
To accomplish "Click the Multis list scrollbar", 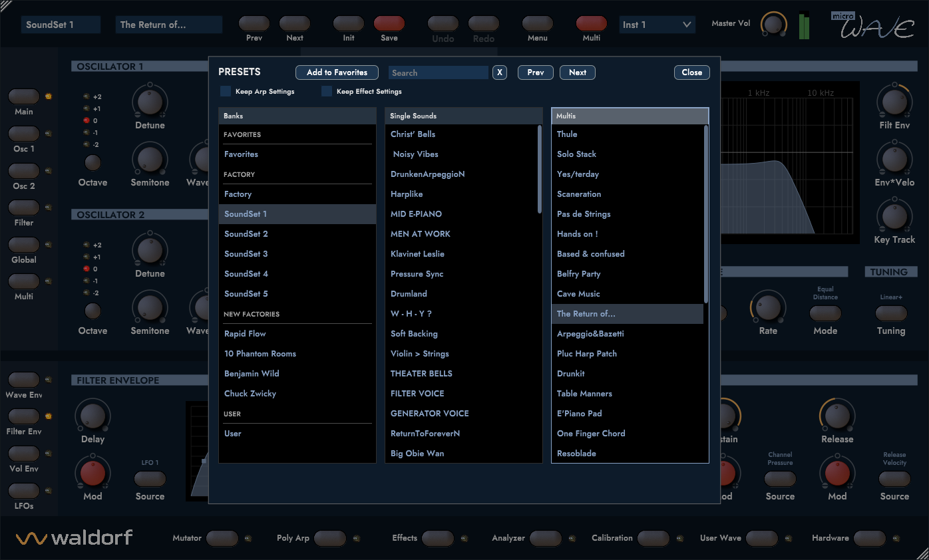I will [706, 213].
